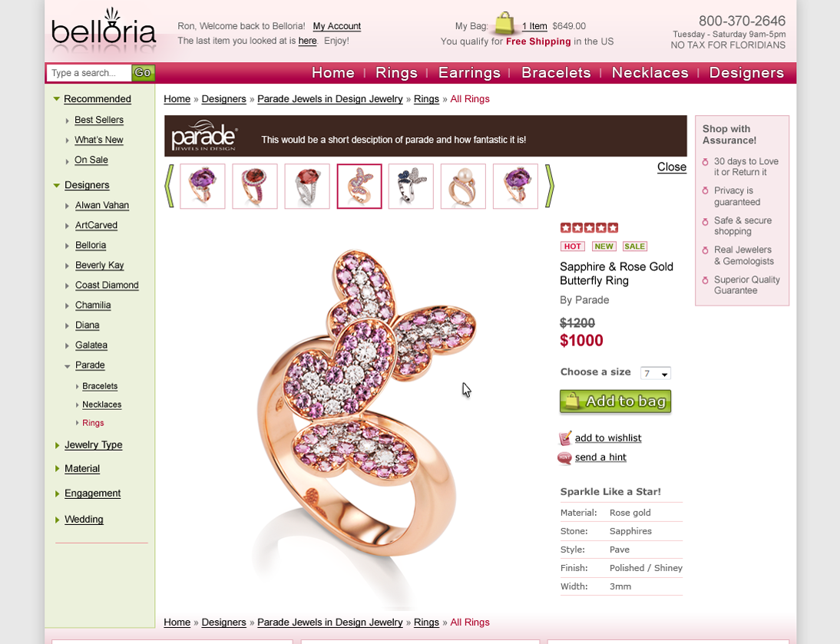This screenshot has width=840, height=644.
Task: Click the five-star rating
Action: pos(589,228)
